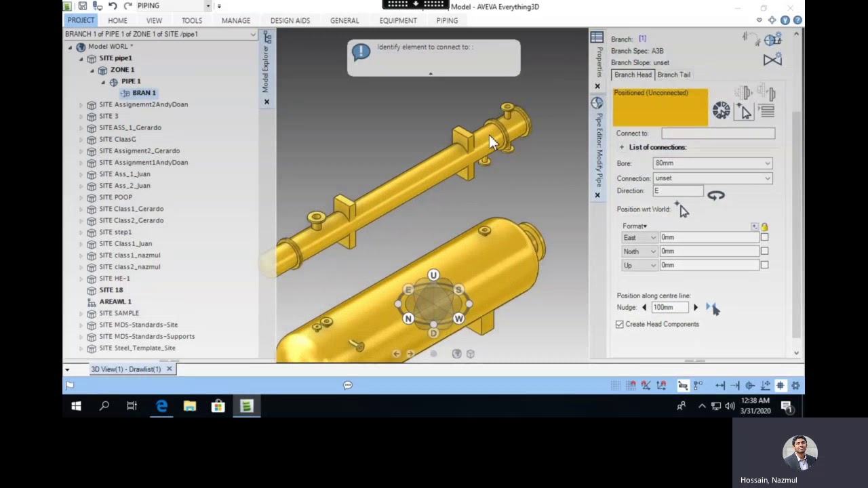
Task: Open the Connection unset dropdown
Action: point(713,178)
